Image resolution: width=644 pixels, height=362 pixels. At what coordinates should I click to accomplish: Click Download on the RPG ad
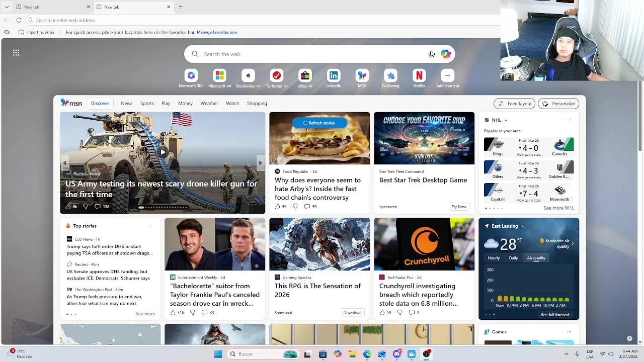click(352, 313)
